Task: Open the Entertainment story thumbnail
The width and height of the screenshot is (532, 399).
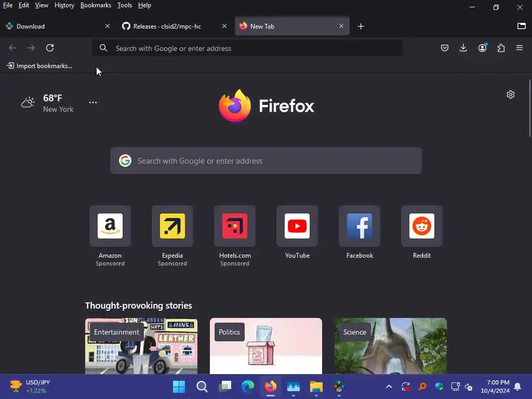Action: [141, 345]
